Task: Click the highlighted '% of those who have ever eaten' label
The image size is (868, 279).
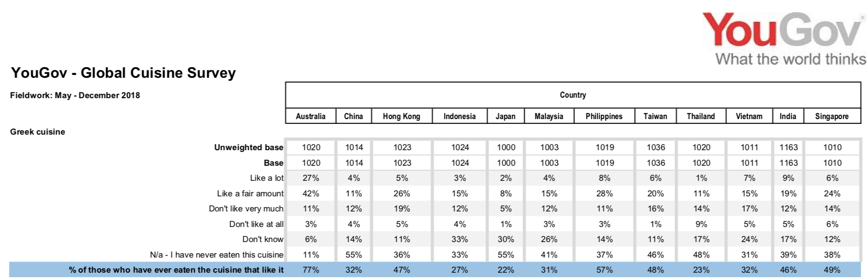Action: click(176, 270)
